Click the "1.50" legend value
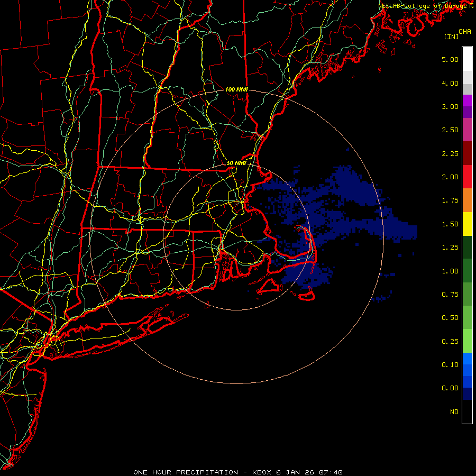 (x=450, y=224)
